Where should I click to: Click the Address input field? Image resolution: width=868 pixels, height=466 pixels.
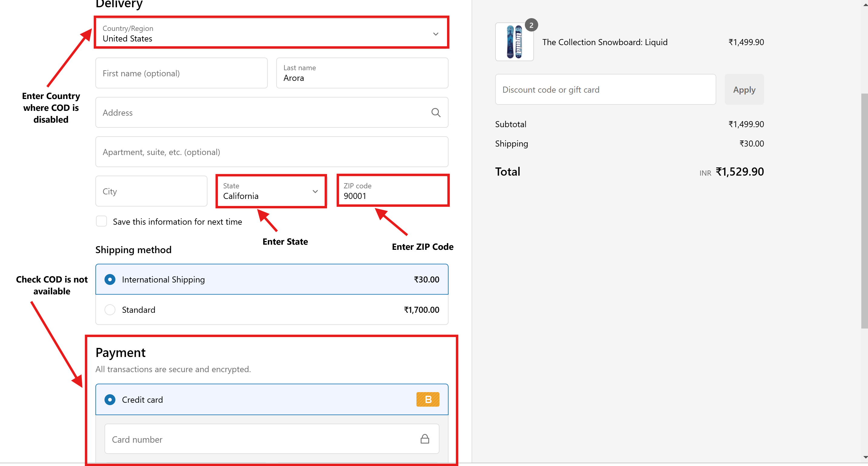click(263, 113)
